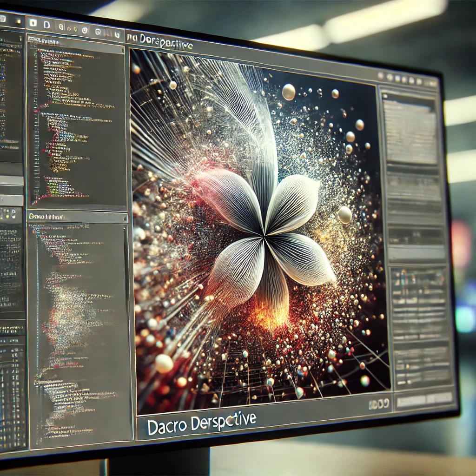Click the first round icon in the top-right toolbar
This screenshot has width=476, height=476.
pyautogui.click(x=381, y=76)
